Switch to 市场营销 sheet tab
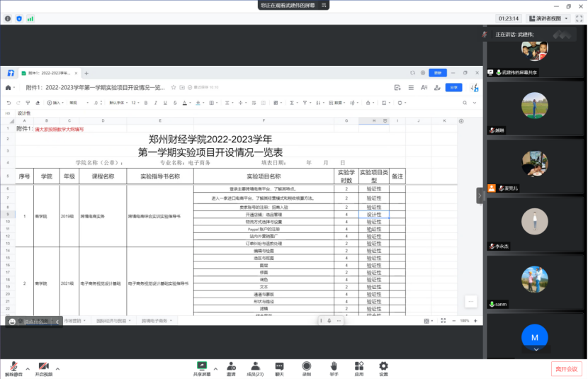 (74, 321)
